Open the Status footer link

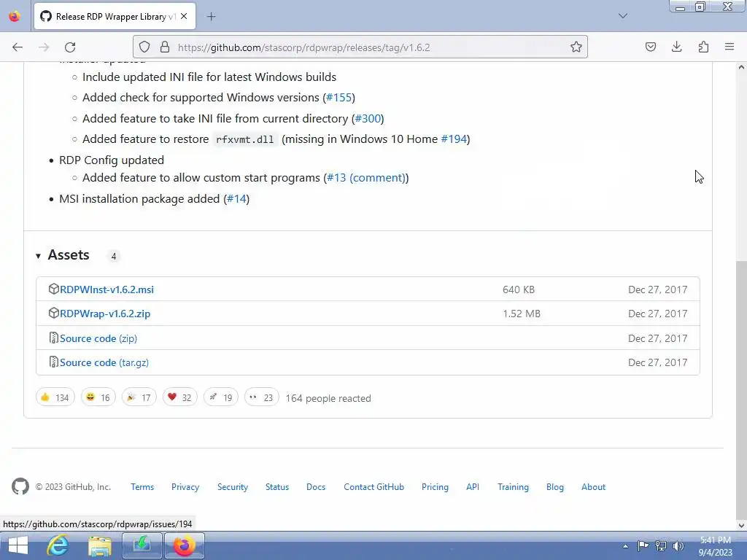[x=277, y=487]
